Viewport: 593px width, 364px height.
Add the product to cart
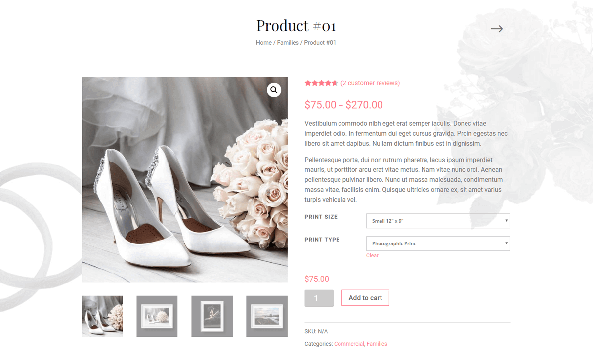tap(365, 298)
